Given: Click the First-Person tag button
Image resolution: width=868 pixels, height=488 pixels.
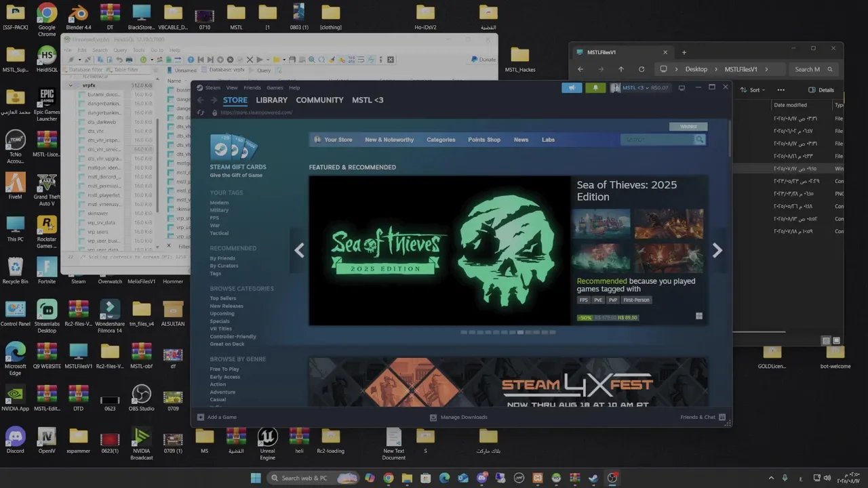Looking at the screenshot, I should tap(636, 300).
